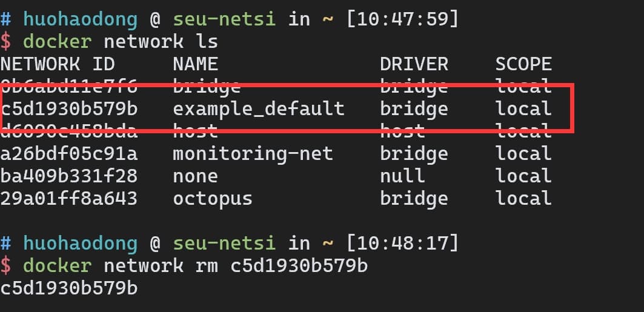Viewport: 644px width, 312px height.
Task: Click the octopus network name
Action: 212,199
